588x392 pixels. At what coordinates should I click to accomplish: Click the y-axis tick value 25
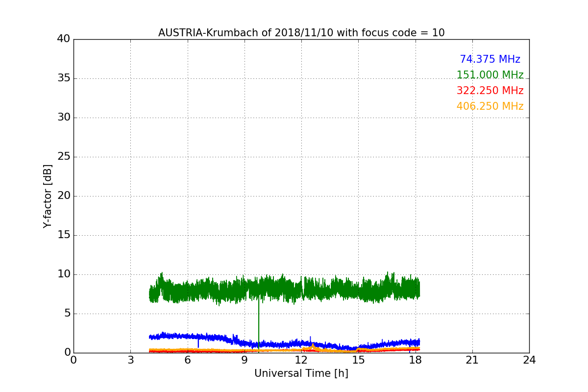pos(64,157)
